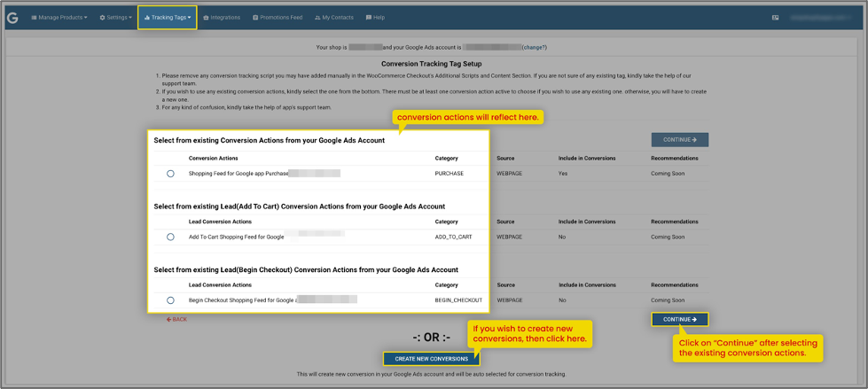This screenshot has width=868, height=389.
Task: Click the Add To Cart Shopping Feed for Google text
Action: click(x=237, y=237)
